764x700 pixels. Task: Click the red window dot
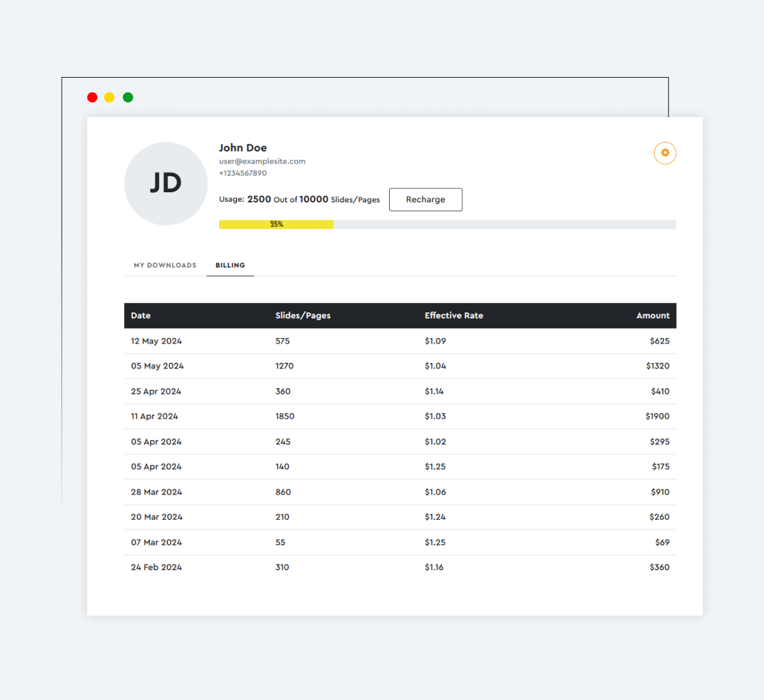point(92,97)
